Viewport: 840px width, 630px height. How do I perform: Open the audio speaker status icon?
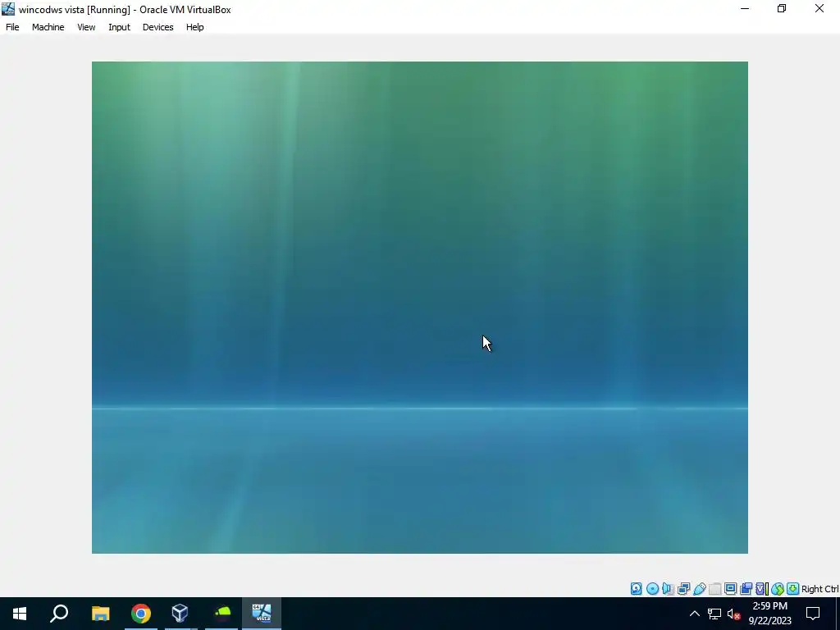[668, 589]
